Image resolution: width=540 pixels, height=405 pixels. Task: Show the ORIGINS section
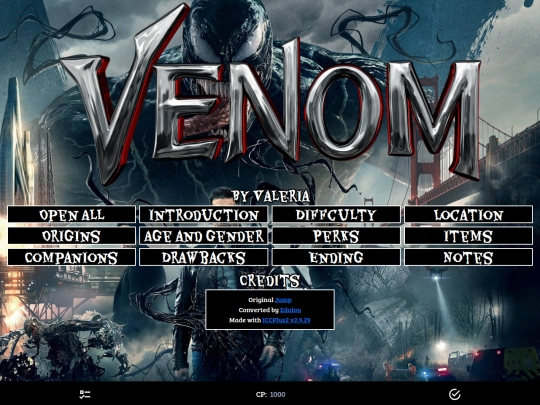[x=72, y=236]
